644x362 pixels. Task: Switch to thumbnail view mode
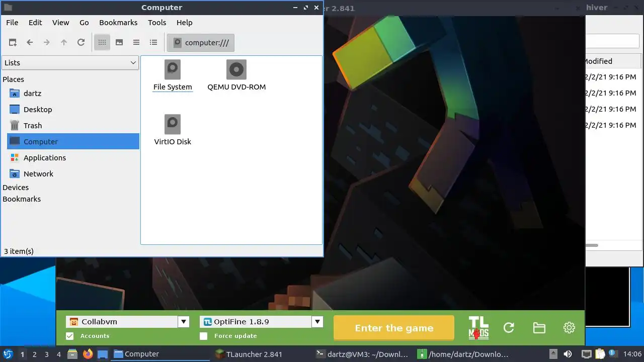[119, 43]
